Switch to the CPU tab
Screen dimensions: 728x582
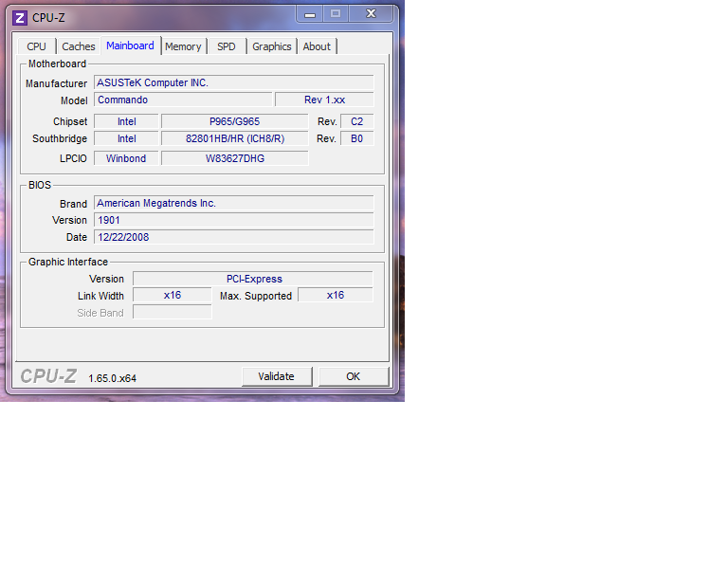coord(36,46)
